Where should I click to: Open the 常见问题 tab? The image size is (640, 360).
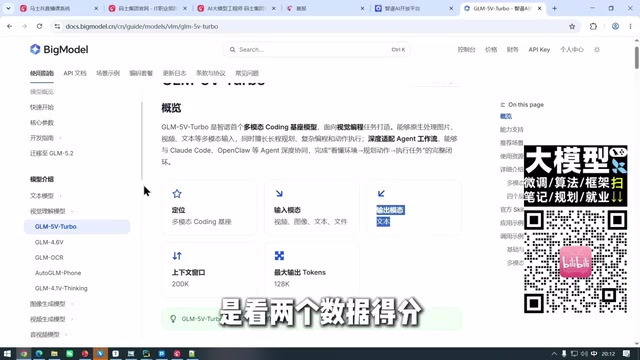247,73
